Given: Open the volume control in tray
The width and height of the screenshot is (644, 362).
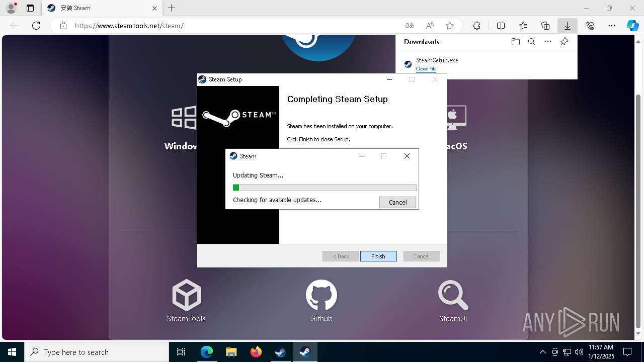Looking at the screenshot, I should 579,352.
